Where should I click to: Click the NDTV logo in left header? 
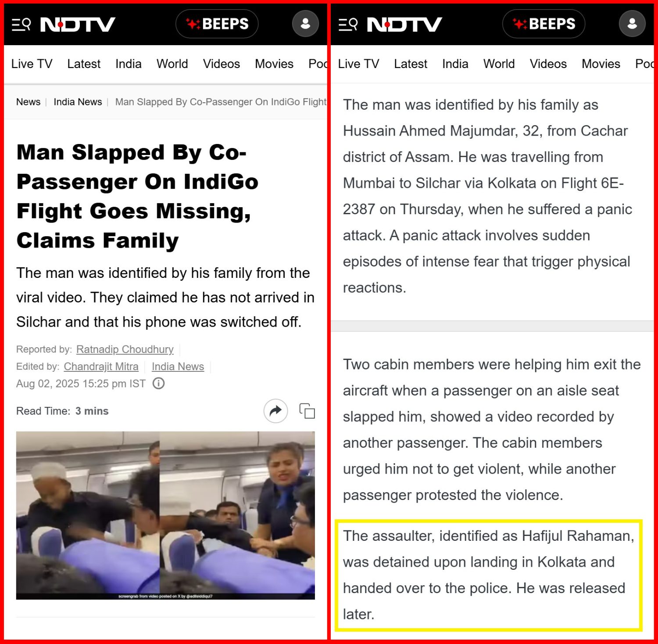coord(78,24)
